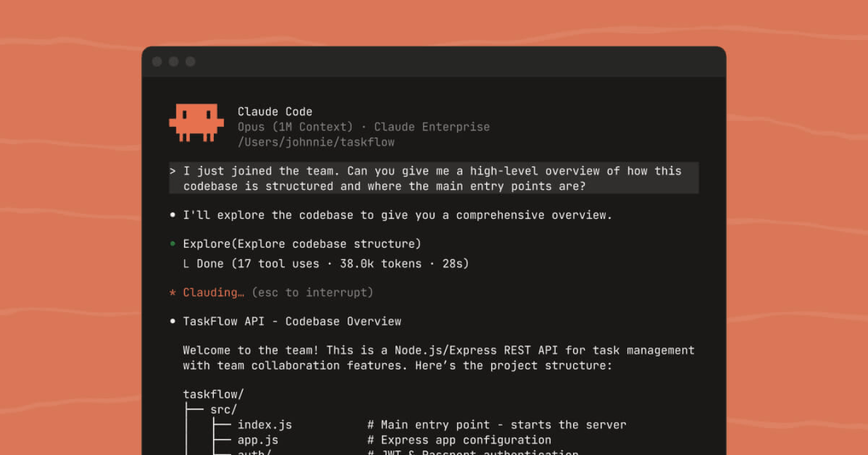Select 'taskflow/' root in tree

click(213, 395)
